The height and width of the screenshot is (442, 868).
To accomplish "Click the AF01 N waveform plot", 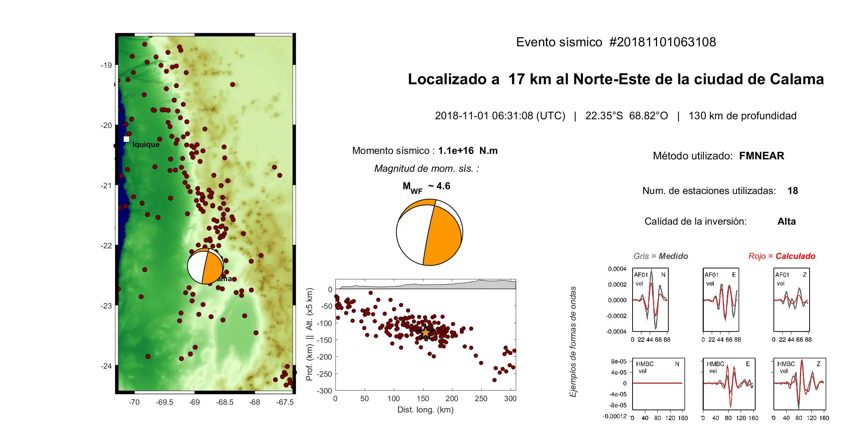I will tap(650, 300).
